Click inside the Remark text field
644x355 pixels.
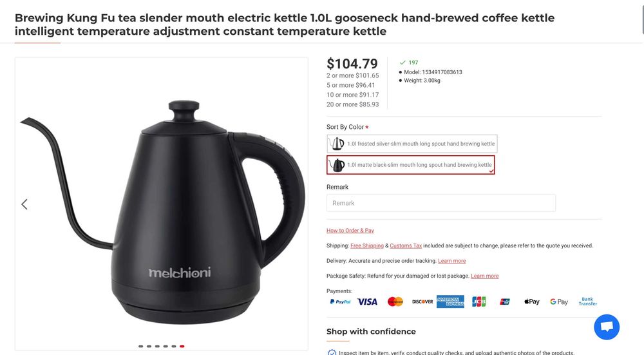441,203
